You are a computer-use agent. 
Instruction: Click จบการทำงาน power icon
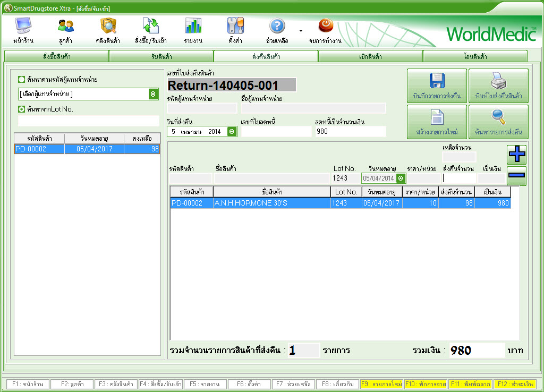pyautogui.click(x=325, y=25)
